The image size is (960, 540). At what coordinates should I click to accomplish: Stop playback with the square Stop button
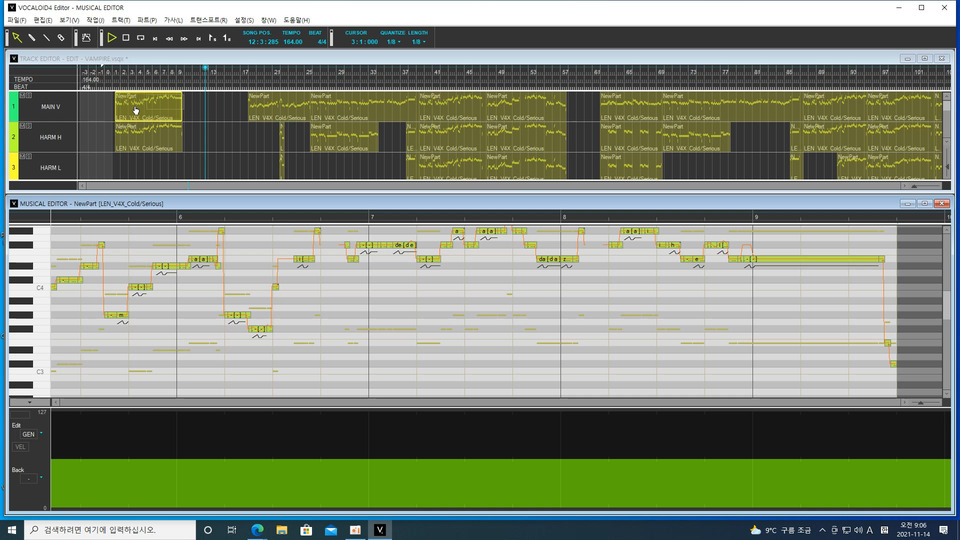(x=126, y=38)
